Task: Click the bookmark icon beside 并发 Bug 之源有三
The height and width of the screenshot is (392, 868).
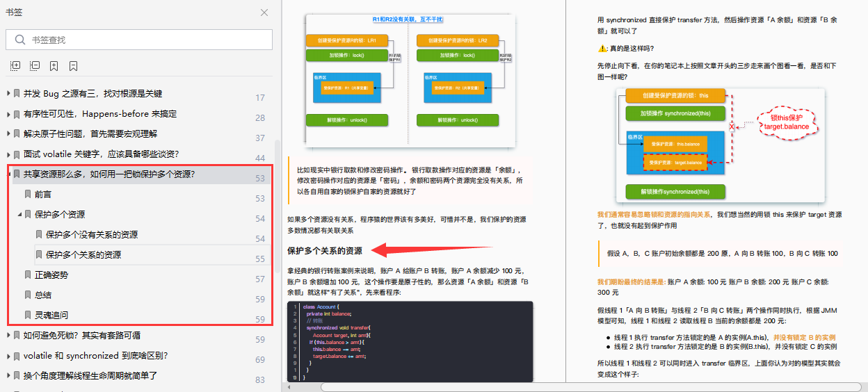Action: [17, 93]
